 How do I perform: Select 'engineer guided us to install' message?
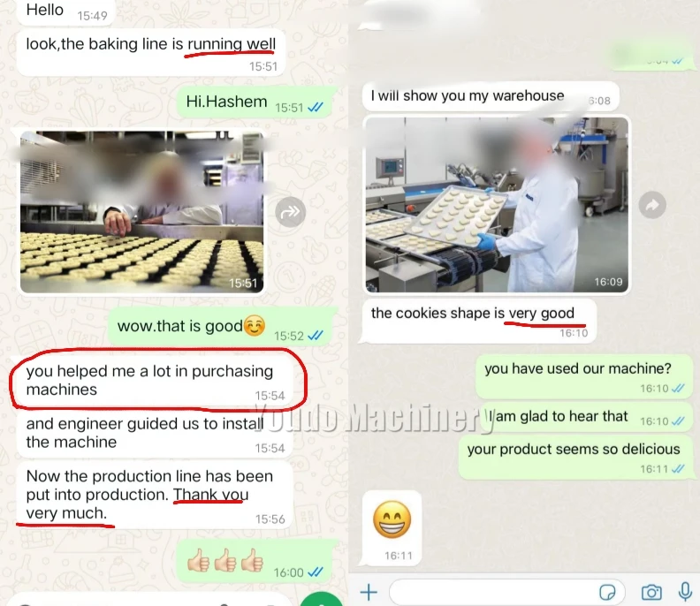click(x=155, y=433)
